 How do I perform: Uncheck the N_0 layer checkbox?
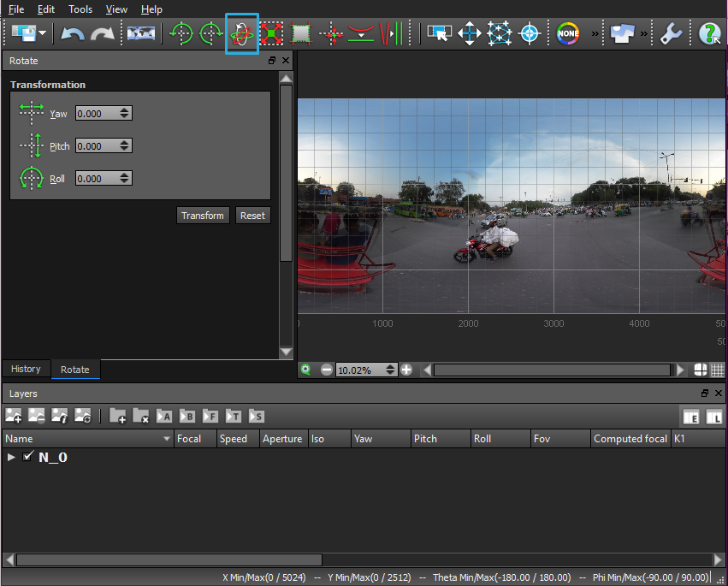click(x=28, y=457)
